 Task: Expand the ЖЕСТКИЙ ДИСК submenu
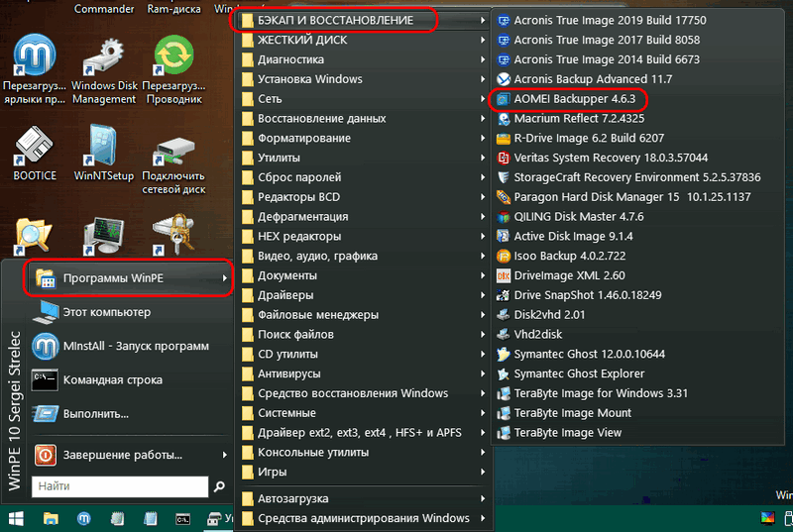point(363,40)
